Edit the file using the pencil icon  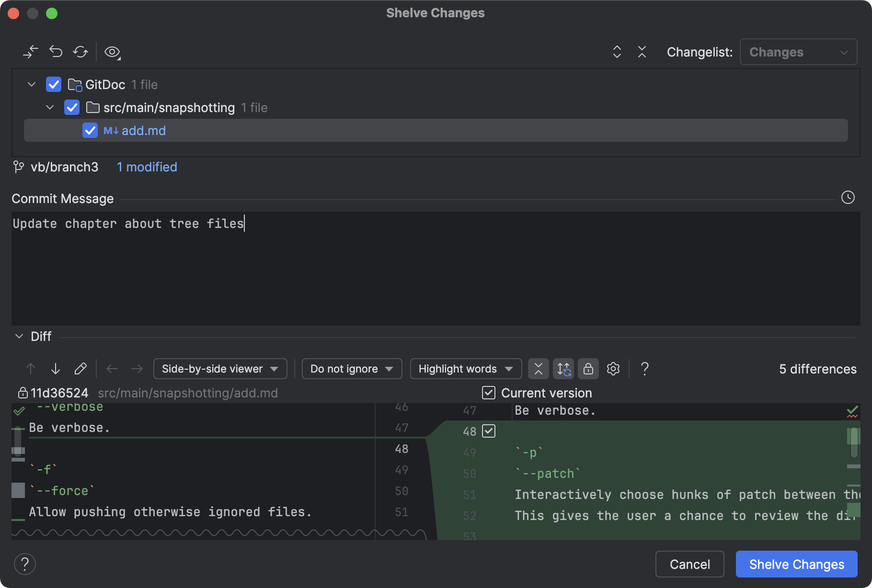[80, 369]
